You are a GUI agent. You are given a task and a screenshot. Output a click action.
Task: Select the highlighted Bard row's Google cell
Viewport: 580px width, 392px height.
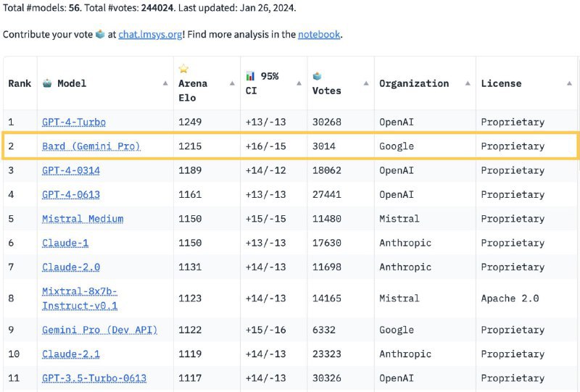[x=397, y=146]
